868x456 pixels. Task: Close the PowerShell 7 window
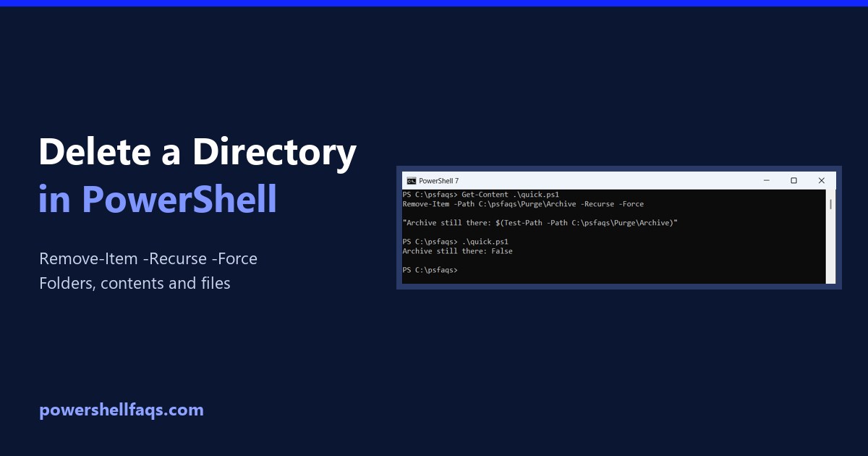[822, 180]
